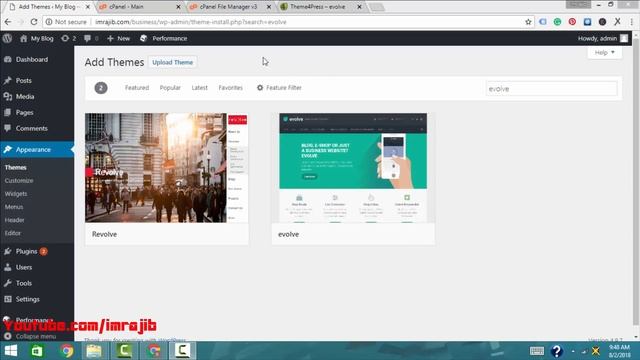Click the plus New icon in admin bar

[110, 38]
